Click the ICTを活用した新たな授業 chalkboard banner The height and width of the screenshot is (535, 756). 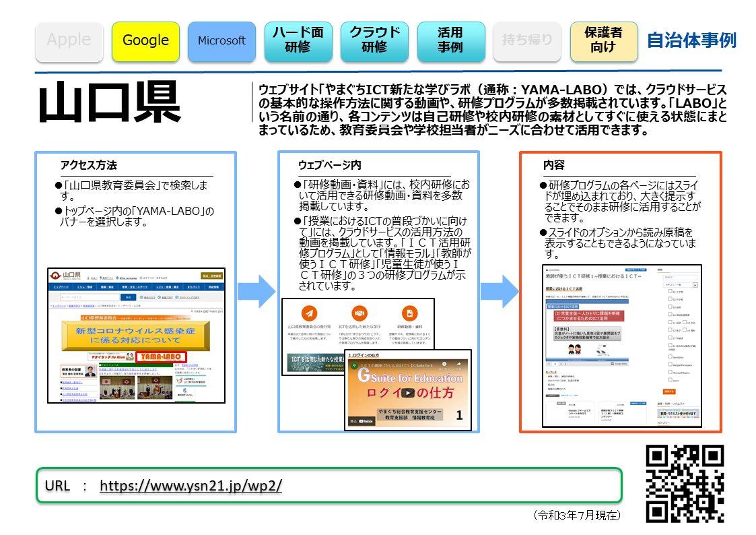point(316,363)
